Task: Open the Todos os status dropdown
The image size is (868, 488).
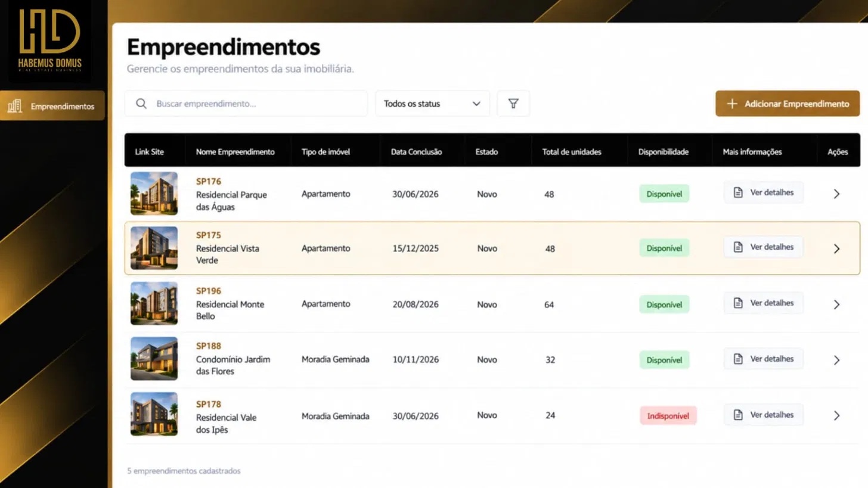Action: click(432, 104)
